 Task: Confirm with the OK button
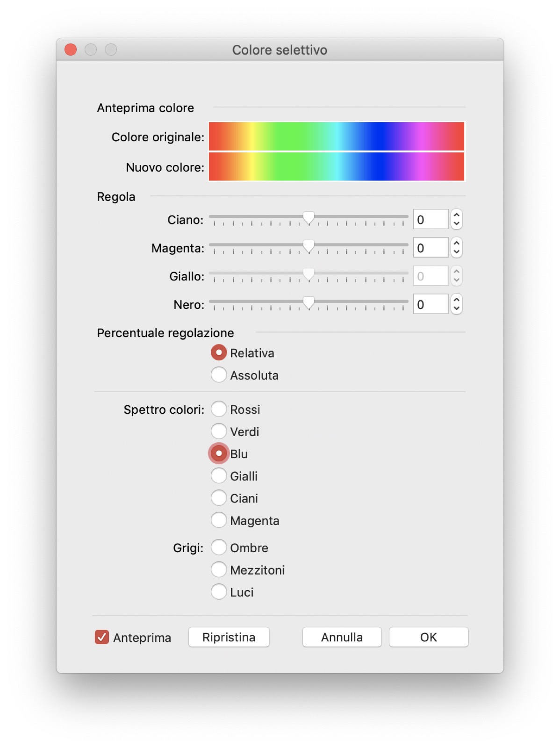(x=428, y=637)
